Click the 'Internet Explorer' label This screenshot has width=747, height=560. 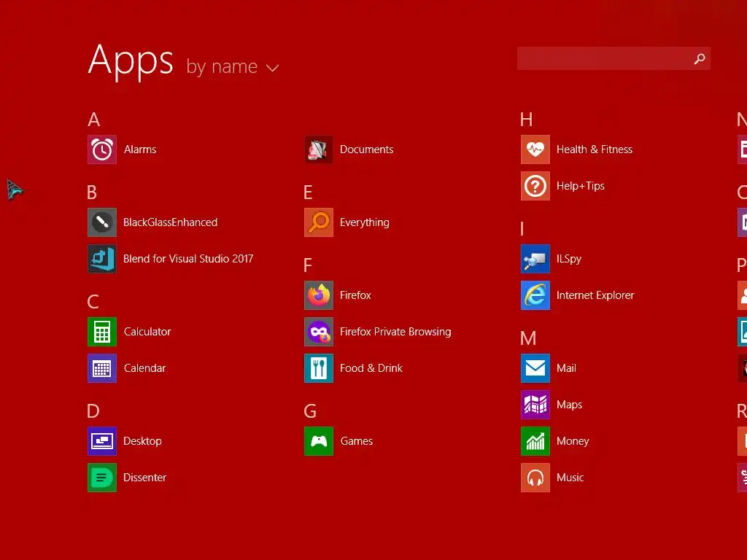coord(595,295)
